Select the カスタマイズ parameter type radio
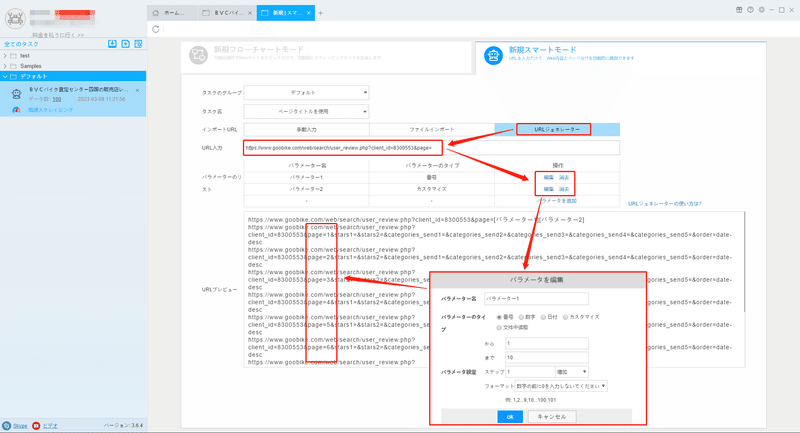Image resolution: width=800 pixels, height=433 pixels. [565, 317]
